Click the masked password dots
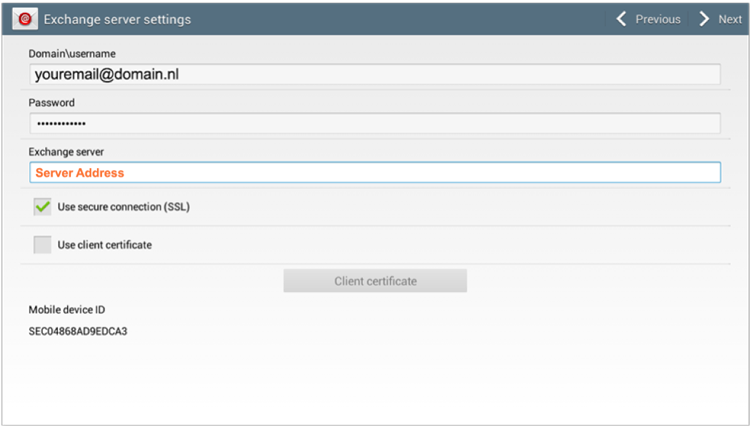This screenshot has height=426, width=750. [x=61, y=124]
